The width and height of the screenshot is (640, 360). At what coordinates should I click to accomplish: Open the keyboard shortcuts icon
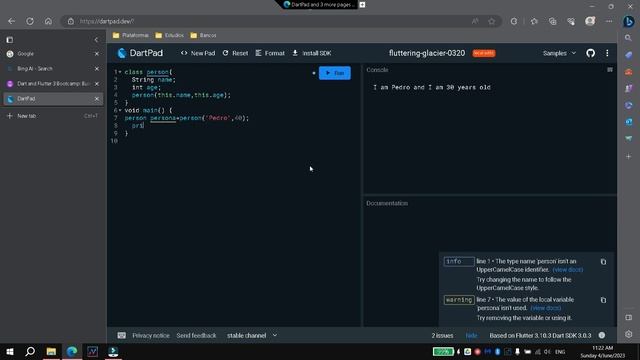coord(122,336)
